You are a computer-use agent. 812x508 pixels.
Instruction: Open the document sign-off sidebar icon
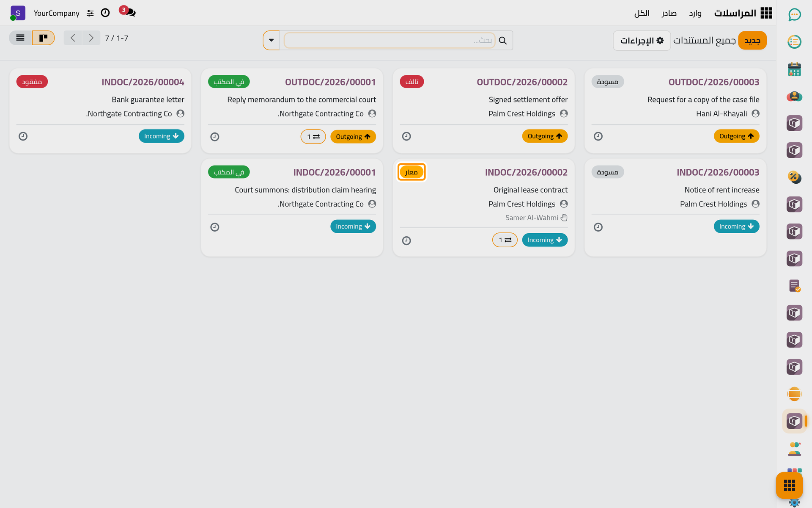pos(794,286)
